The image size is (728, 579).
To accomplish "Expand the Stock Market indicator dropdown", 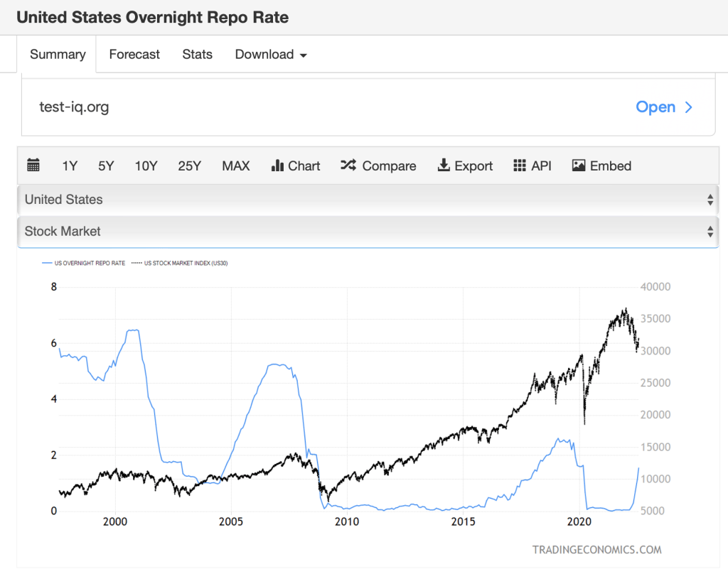I will [x=368, y=231].
